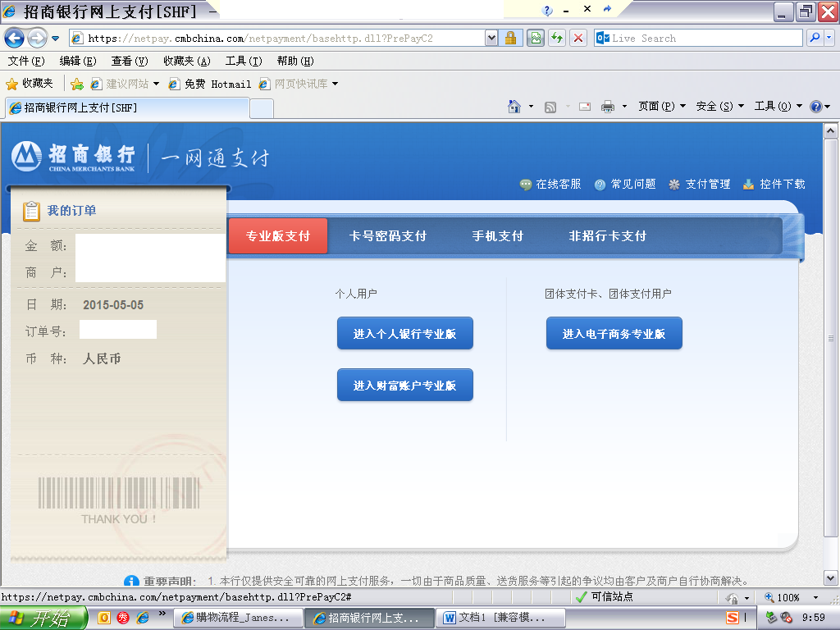Image resolution: width=840 pixels, height=630 pixels.
Task: Open the 免费 Hotmail favorites link
Action: [210, 84]
